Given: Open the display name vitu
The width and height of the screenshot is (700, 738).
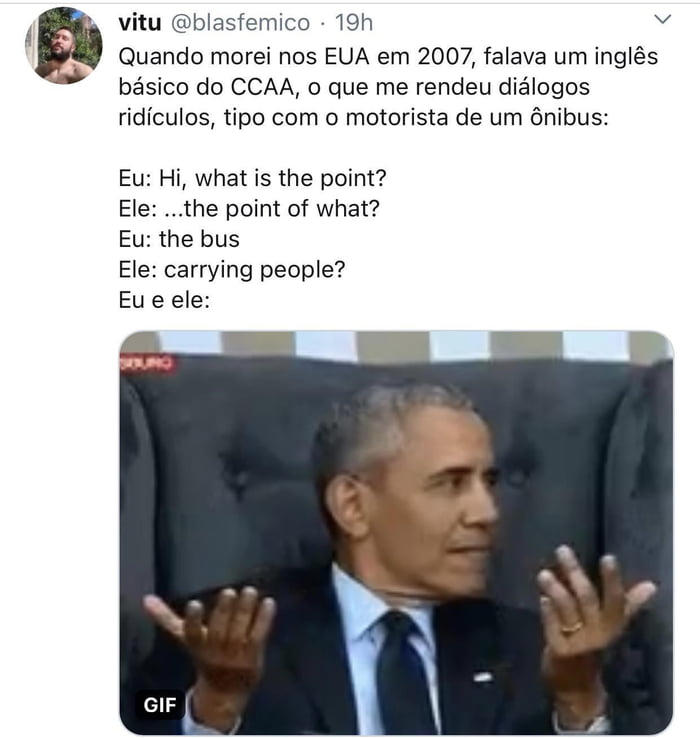Looking at the screenshot, I should tap(140, 22).
